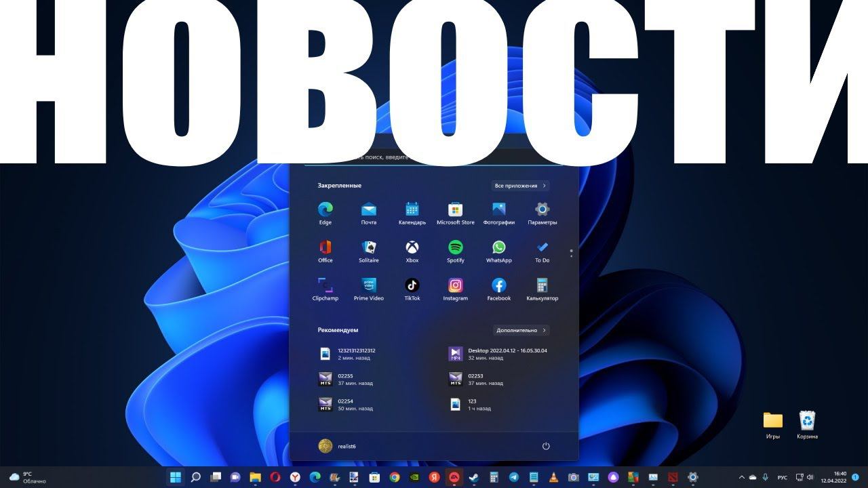Launch the Office app
Image resolution: width=868 pixels, height=488 pixels.
point(325,251)
